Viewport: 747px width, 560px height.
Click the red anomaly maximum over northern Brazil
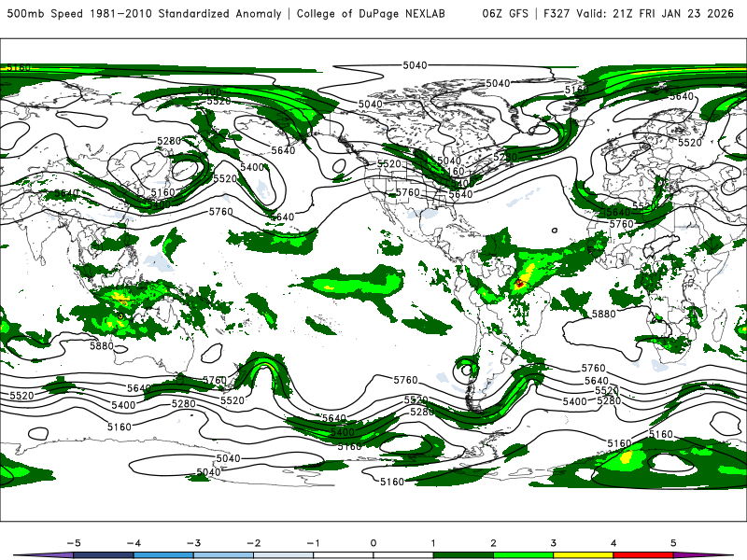point(519,284)
